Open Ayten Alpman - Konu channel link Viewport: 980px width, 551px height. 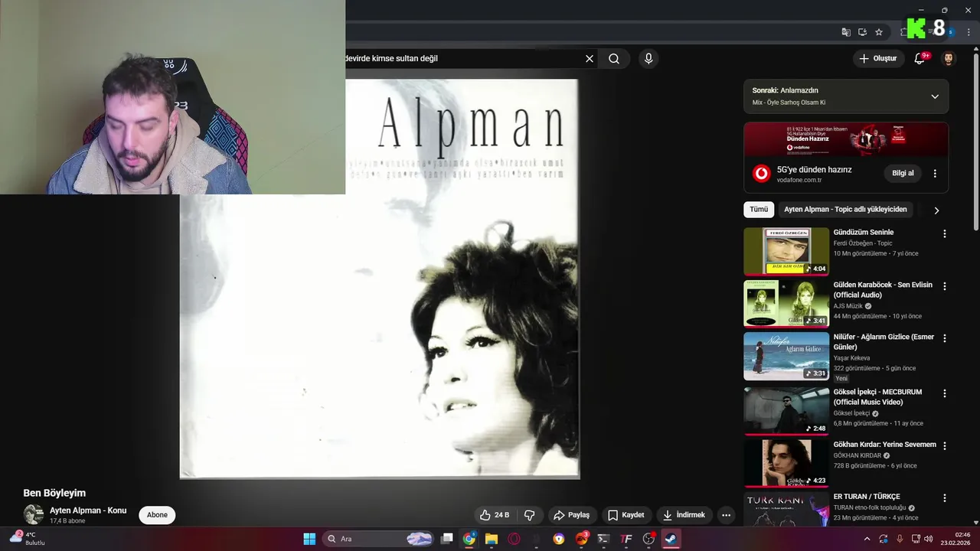(x=88, y=510)
